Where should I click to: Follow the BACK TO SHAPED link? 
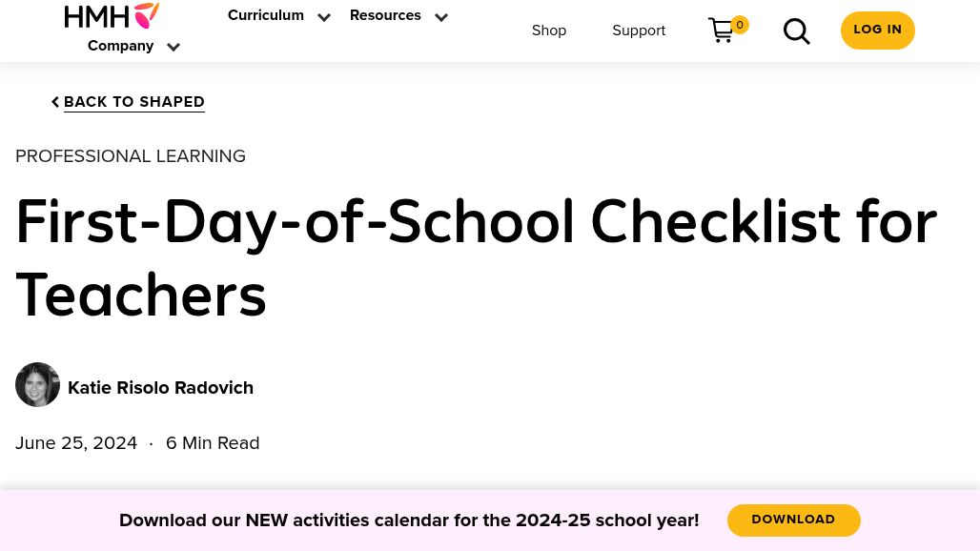(133, 102)
